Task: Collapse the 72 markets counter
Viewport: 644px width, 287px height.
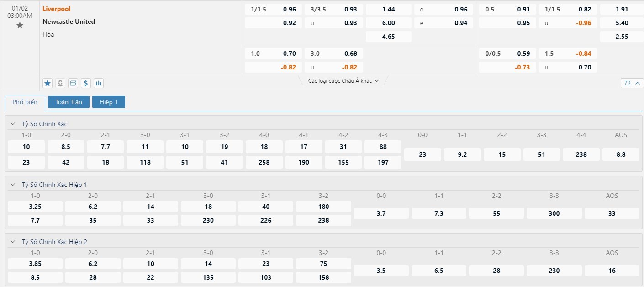Action: coord(632,83)
